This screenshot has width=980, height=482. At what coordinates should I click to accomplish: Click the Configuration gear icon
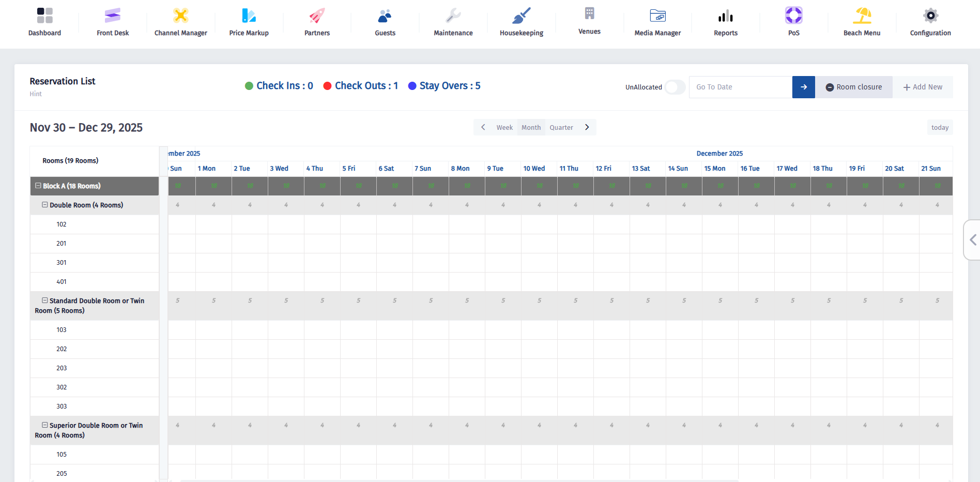pyautogui.click(x=930, y=16)
